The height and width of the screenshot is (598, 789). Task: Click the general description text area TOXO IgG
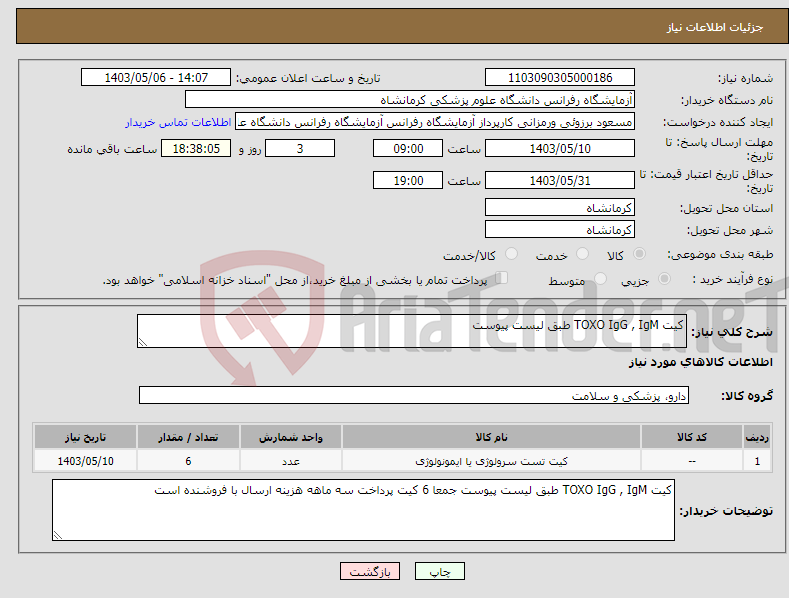click(x=412, y=331)
